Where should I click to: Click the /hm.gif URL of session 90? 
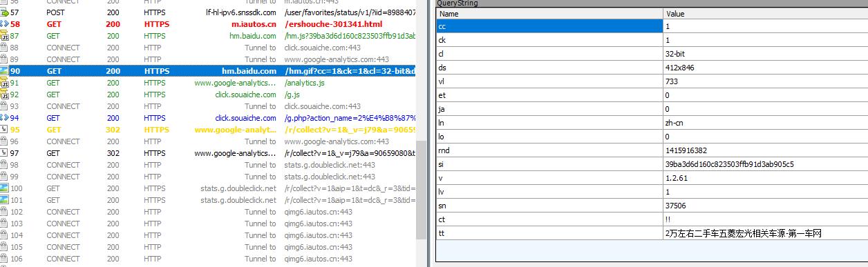coord(350,71)
